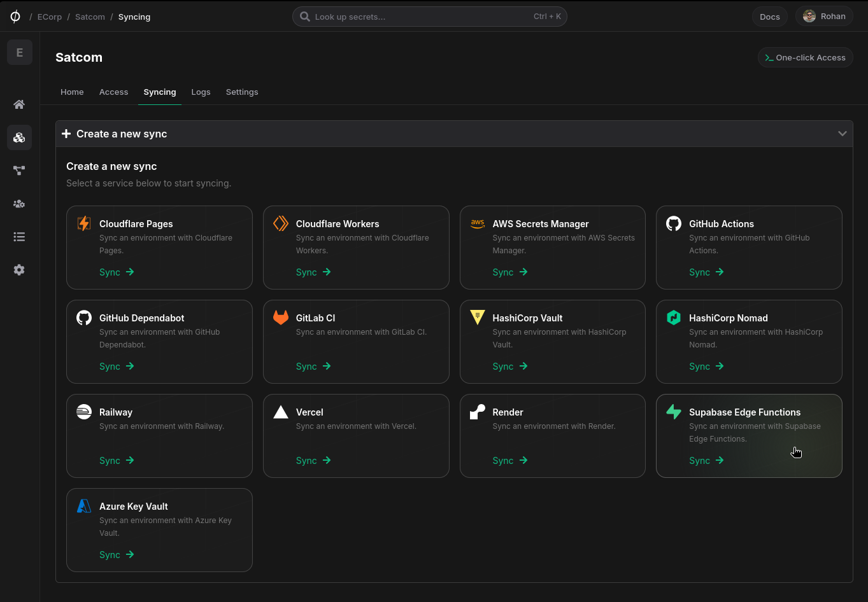Viewport: 868px width, 602px height.
Task: Click the AWS Secrets Manager logo
Action: (478, 223)
